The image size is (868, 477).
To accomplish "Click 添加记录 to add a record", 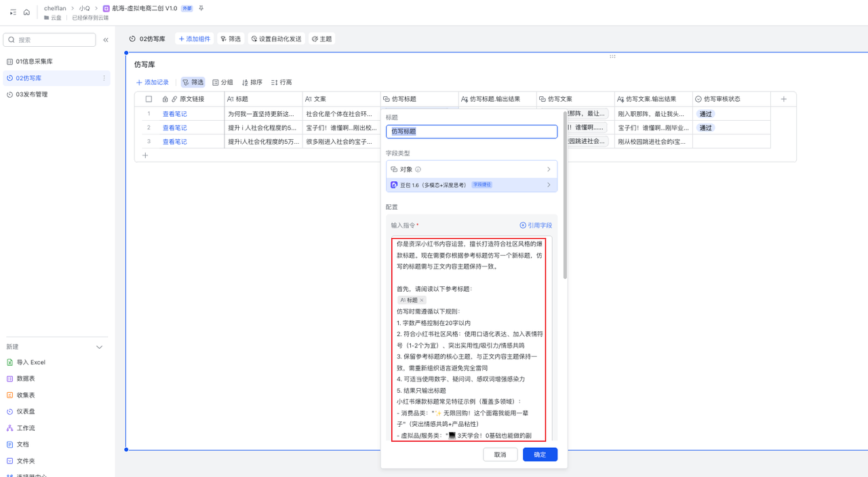I will point(153,82).
